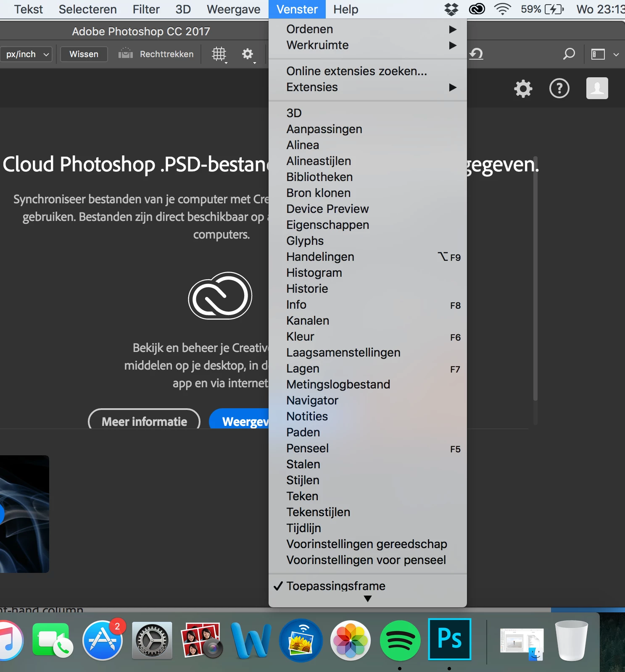Open Creative Cloud menu bar icon
Screen dimensions: 625x672
point(477,9)
